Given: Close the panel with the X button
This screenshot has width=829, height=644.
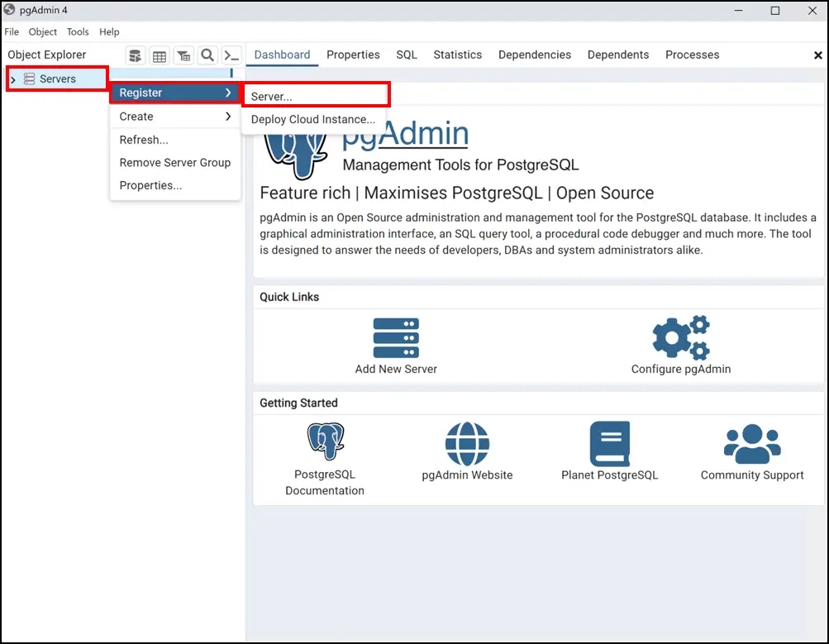Looking at the screenshot, I should [817, 55].
